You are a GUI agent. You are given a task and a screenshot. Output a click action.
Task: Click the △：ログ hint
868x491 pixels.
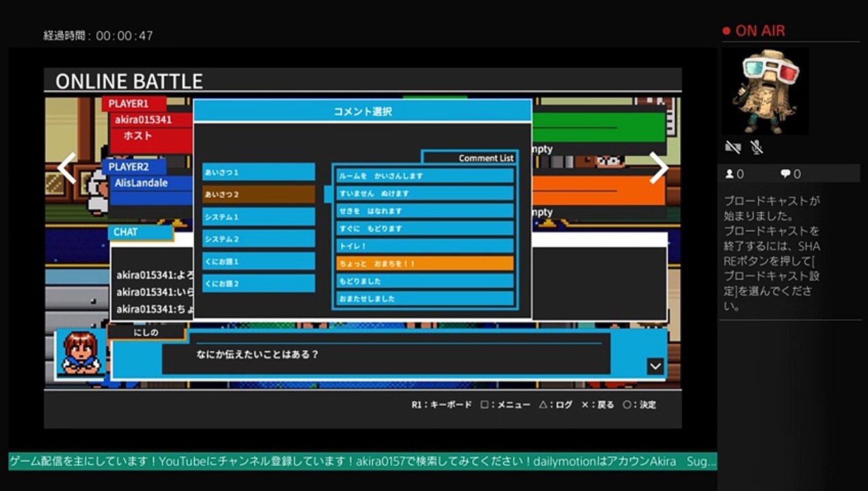pyautogui.click(x=556, y=404)
